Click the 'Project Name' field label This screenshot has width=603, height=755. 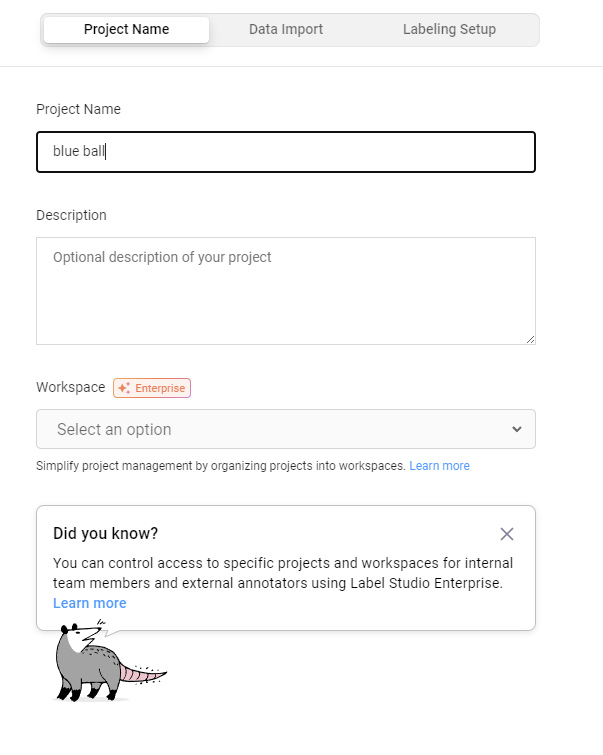(x=78, y=109)
